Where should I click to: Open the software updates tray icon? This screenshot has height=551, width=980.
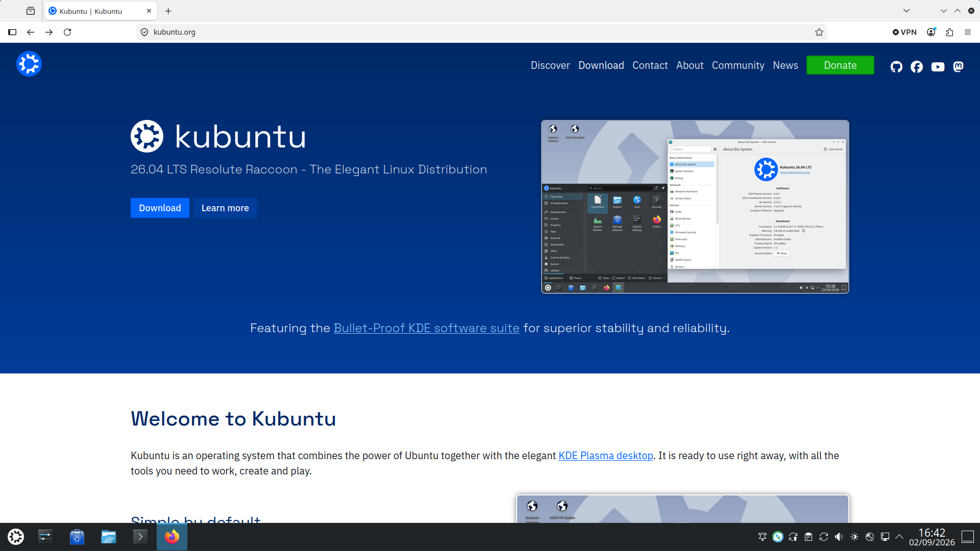(793, 537)
